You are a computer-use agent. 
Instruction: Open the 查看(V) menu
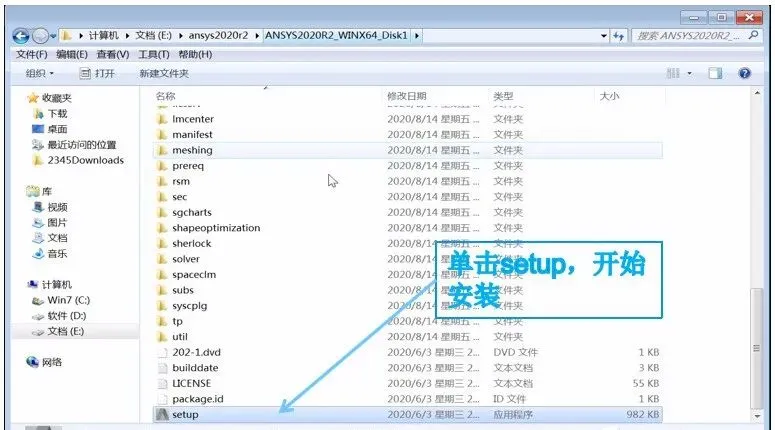pos(113,54)
